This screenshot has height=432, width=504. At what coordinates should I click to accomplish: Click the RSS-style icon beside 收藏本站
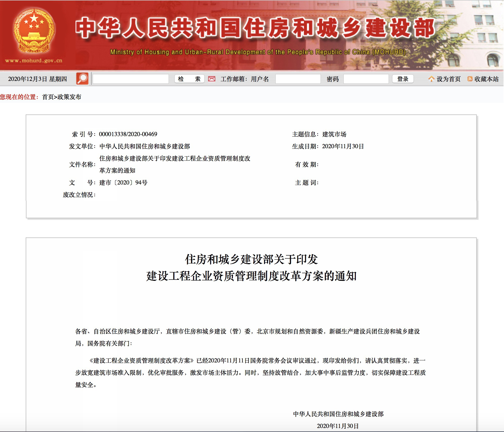pos(470,79)
